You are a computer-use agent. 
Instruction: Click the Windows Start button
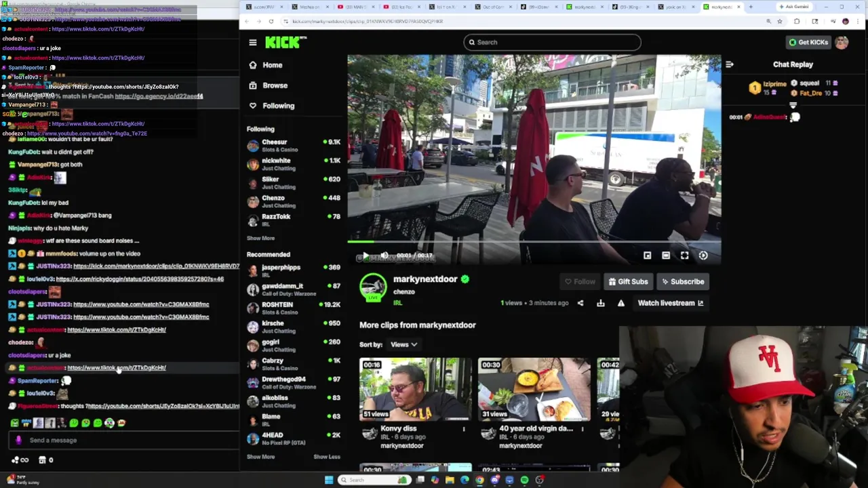[x=329, y=480]
